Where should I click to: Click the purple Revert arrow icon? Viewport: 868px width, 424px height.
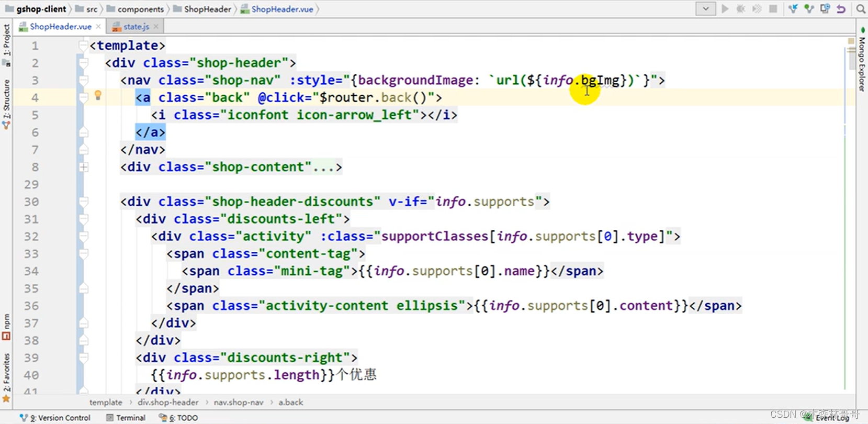tap(841, 9)
